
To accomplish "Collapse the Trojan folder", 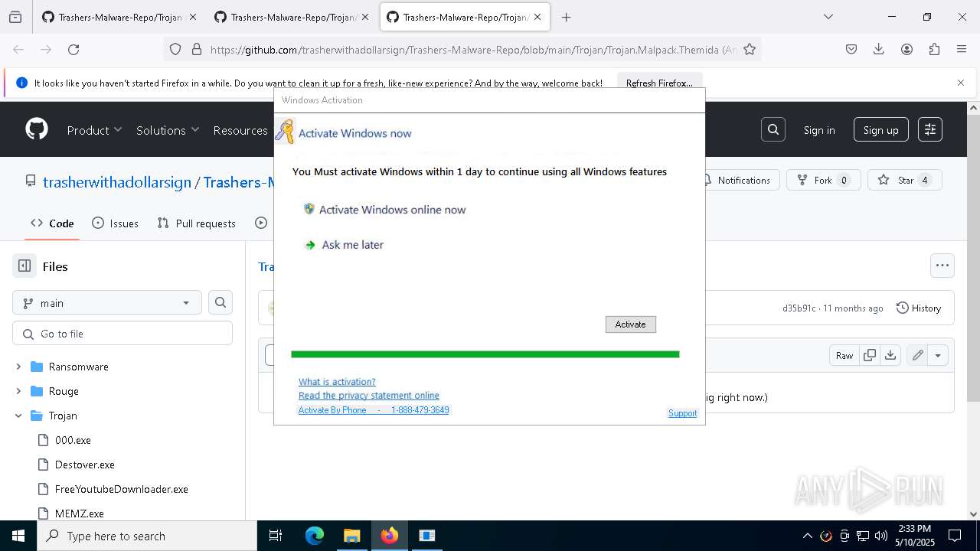I will 18,416.
